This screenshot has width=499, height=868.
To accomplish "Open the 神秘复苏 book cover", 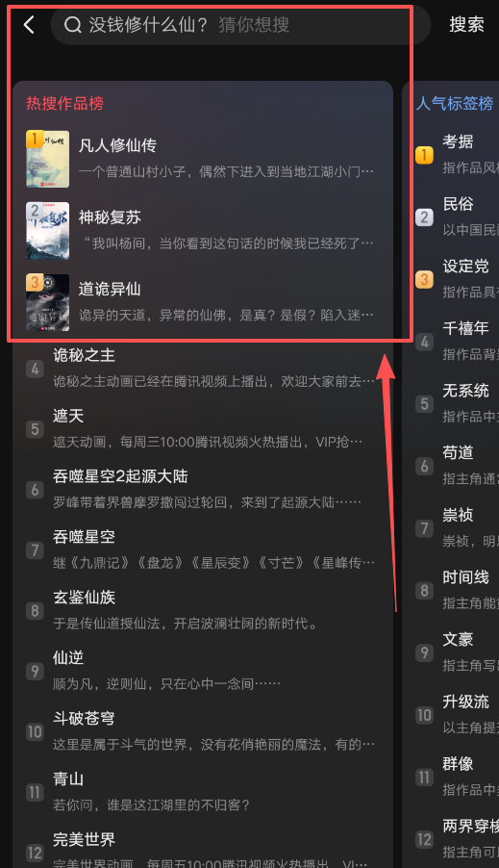I will click(x=47, y=230).
